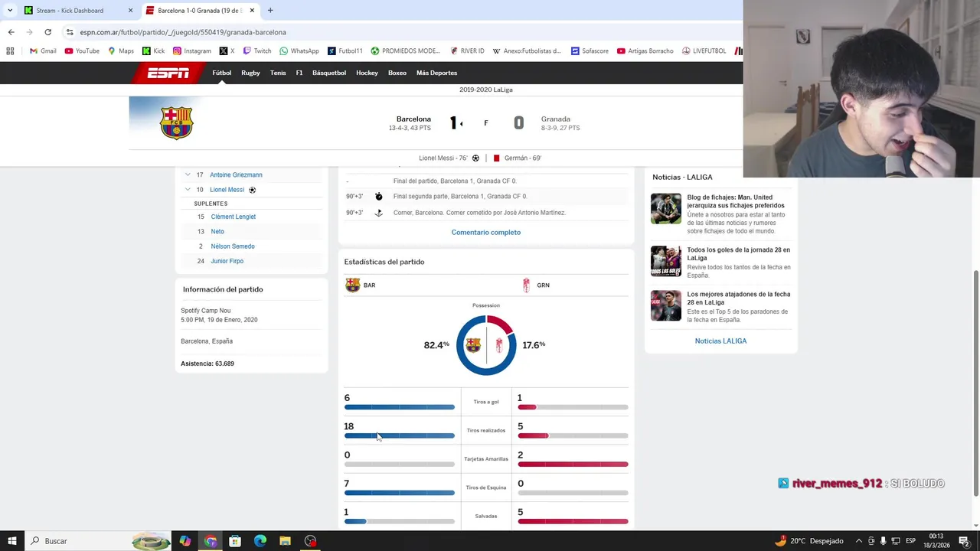Open Blog de fichajes Man. United article
The width and height of the screenshot is (980, 551).
point(736,201)
